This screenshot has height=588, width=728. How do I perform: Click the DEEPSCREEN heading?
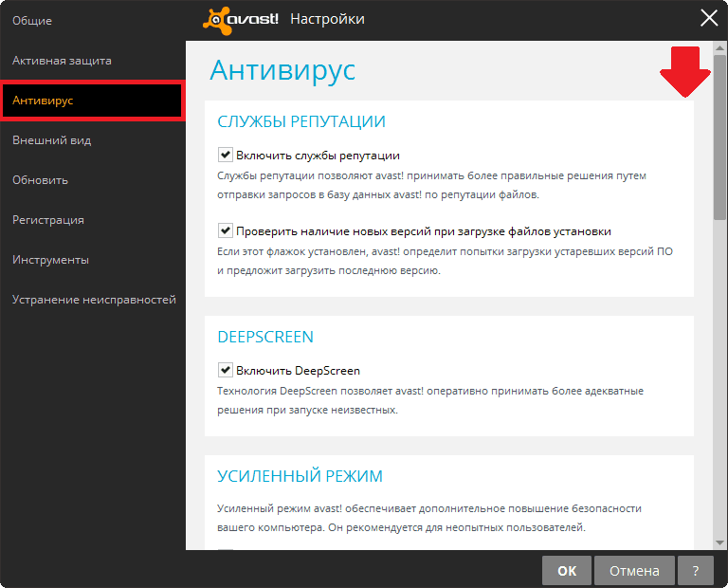(x=265, y=337)
